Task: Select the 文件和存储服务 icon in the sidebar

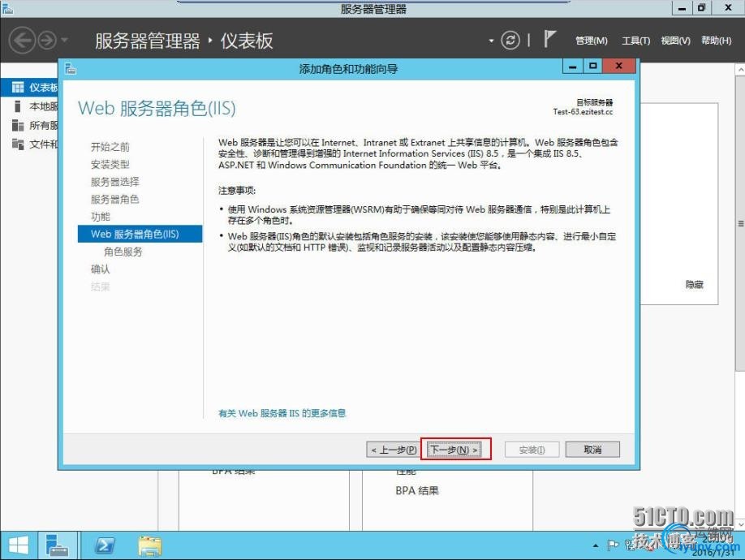Action: click(18, 144)
